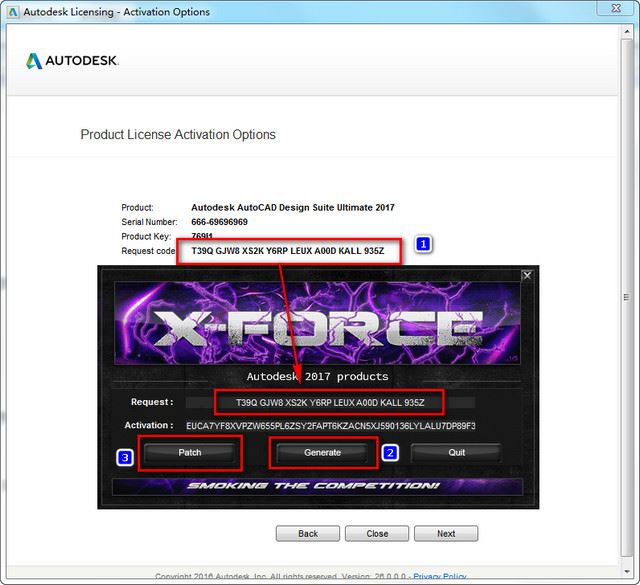The height and width of the screenshot is (585, 640).
Task: Go back with the Back button
Action: pyautogui.click(x=308, y=534)
